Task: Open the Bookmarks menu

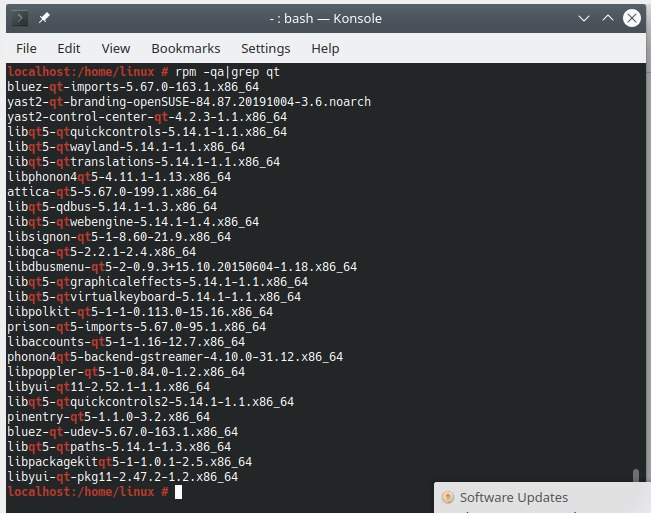Action: click(186, 49)
